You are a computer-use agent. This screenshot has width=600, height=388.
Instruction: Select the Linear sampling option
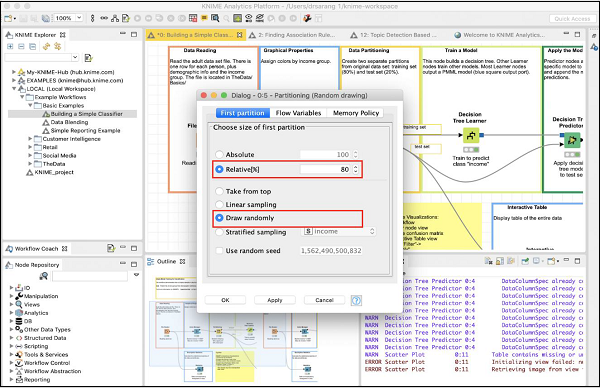coord(219,204)
